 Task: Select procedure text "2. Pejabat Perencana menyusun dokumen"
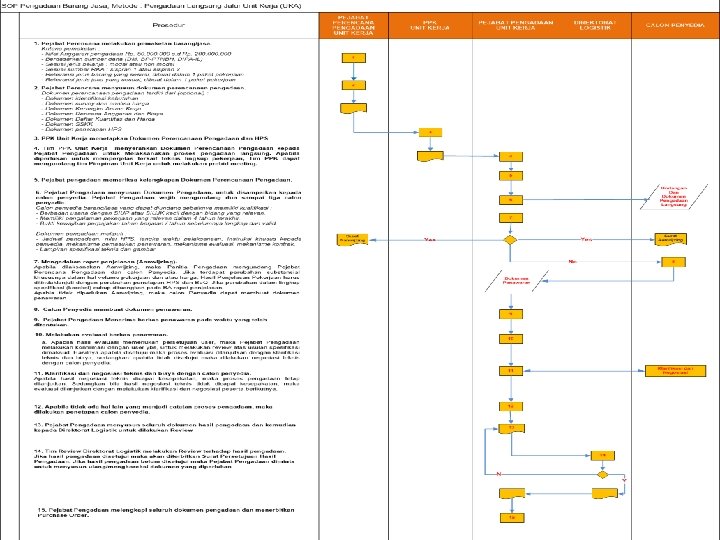(140, 87)
